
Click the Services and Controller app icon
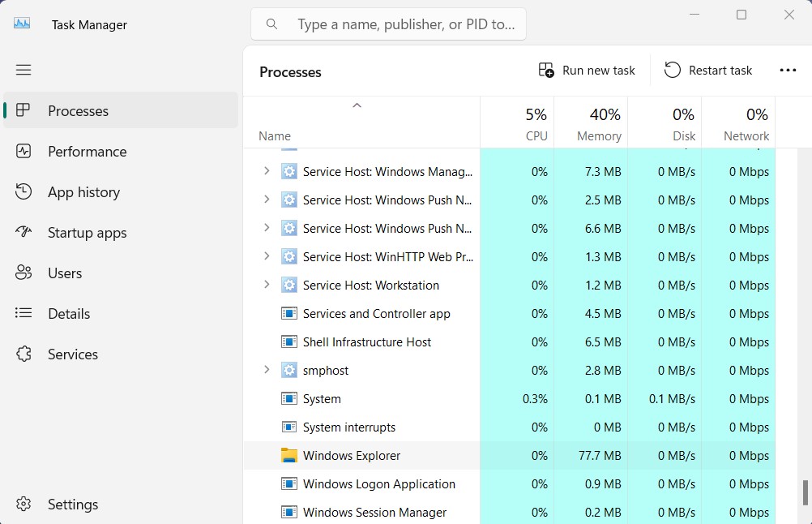(x=289, y=314)
